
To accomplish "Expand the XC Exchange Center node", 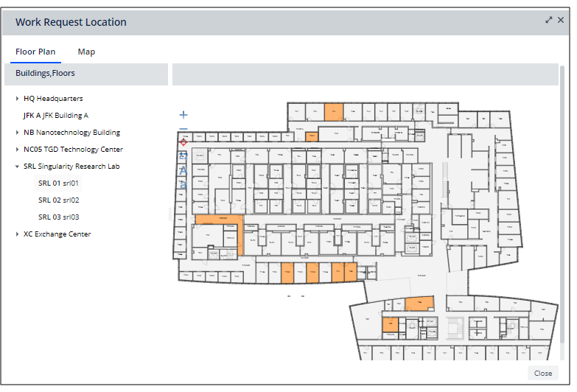I will pos(17,234).
